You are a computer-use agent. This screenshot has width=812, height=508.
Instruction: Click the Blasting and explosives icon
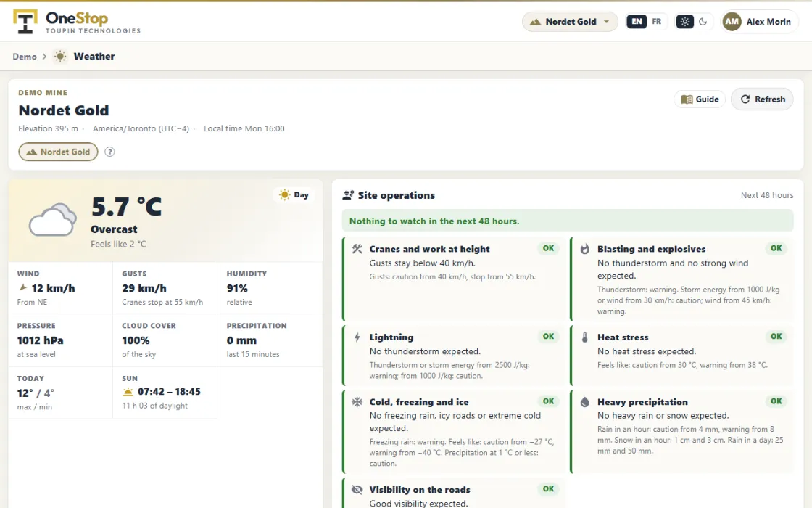584,249
